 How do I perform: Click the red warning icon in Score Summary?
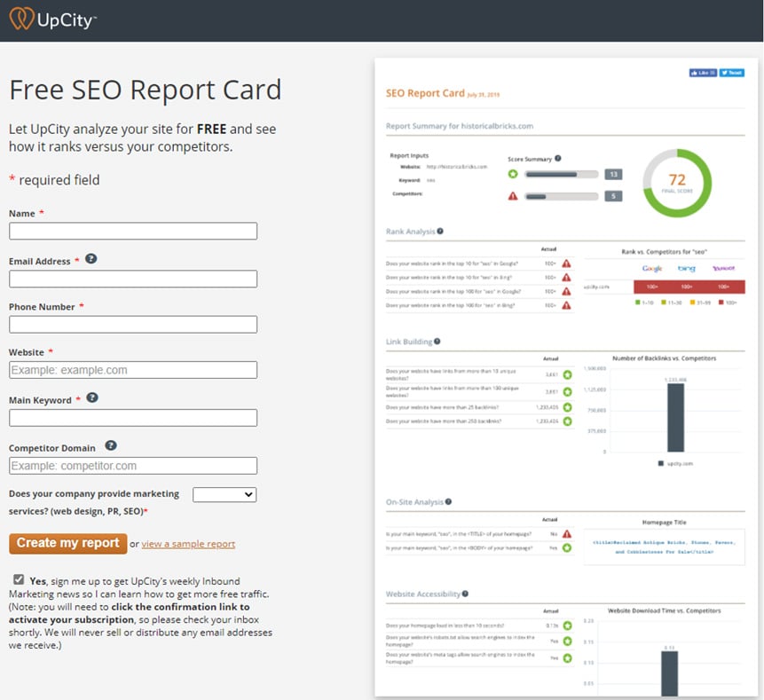(513, 196)
